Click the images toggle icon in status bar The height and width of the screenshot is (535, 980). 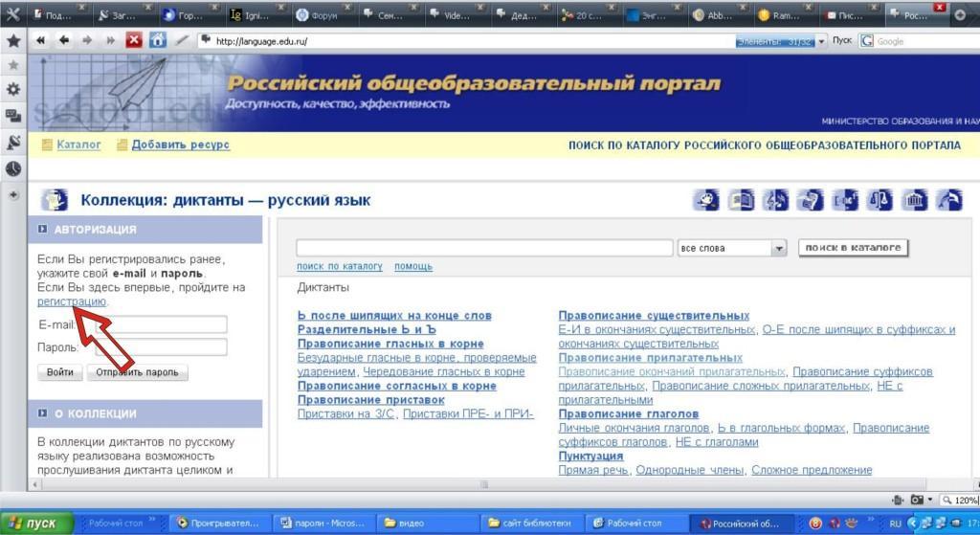tap(898, 500)
